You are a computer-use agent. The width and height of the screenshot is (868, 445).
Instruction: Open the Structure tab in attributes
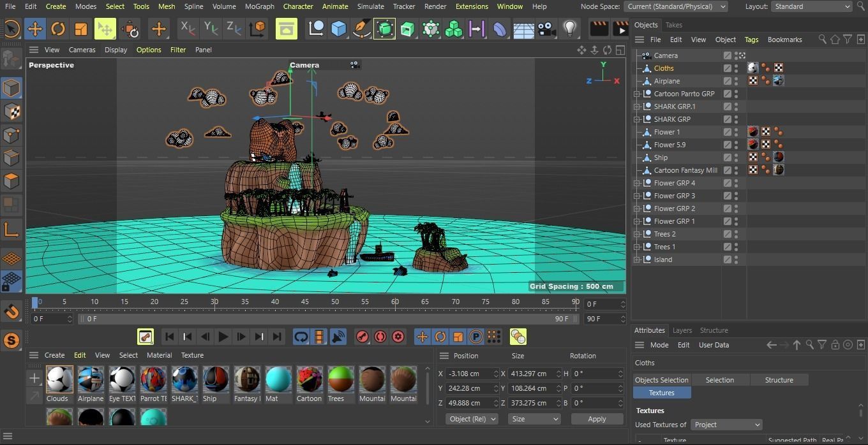[x=714, y=330]
